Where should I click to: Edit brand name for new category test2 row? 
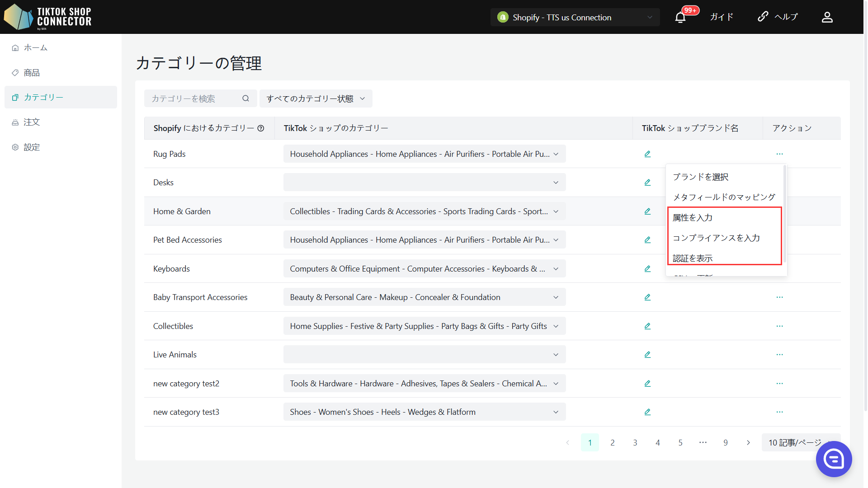[x=647, y=384]
